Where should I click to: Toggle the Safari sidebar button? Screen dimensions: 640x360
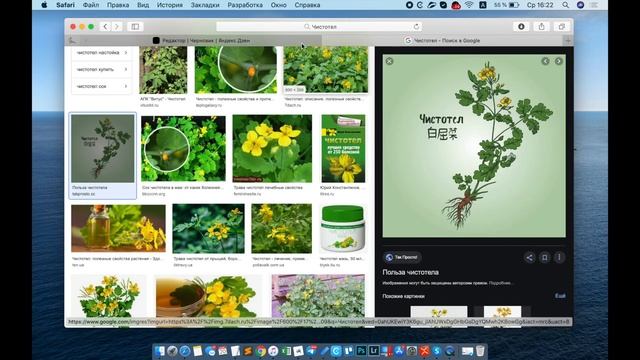pos(135,27)
